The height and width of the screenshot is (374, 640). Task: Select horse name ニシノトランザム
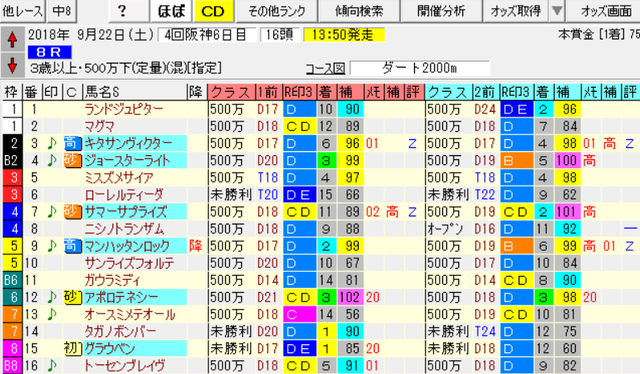point(124,229)
